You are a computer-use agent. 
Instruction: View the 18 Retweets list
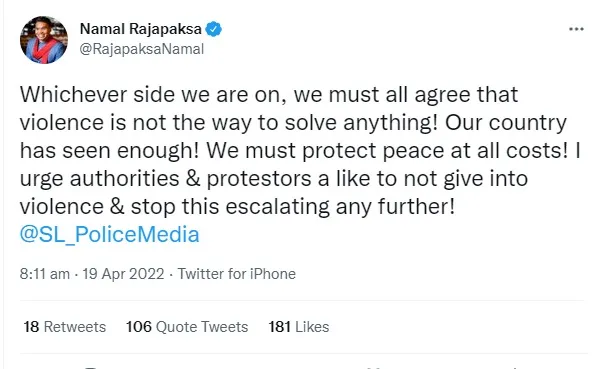64,327
